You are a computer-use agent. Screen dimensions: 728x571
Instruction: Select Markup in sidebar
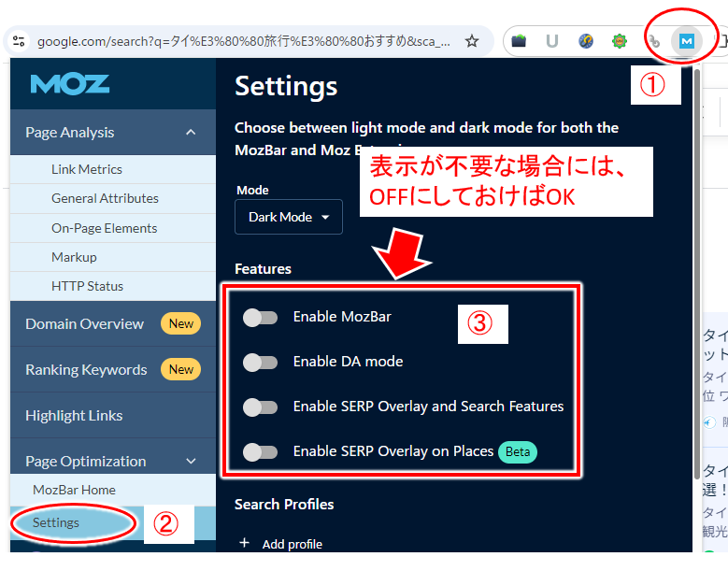113,257
